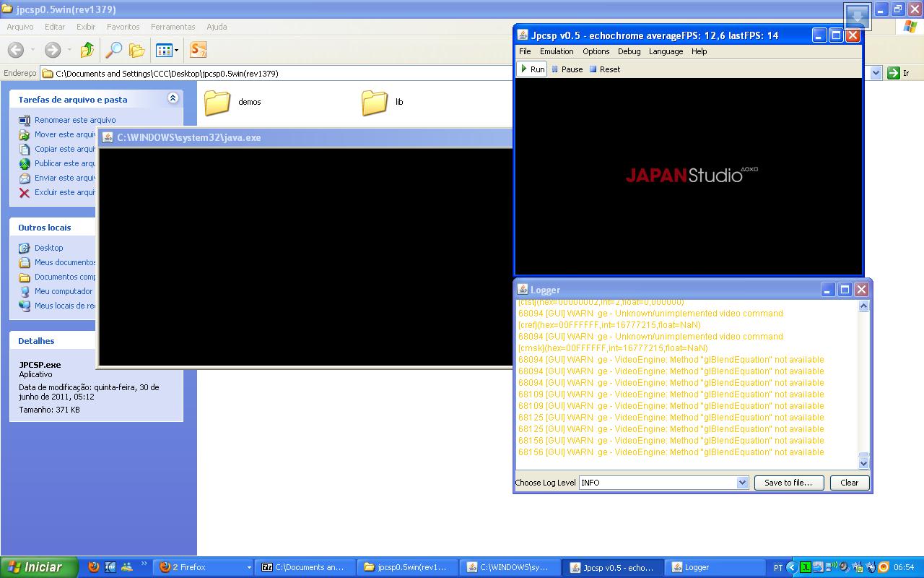
Task: Open the demos folder
Action: [217, 103]
